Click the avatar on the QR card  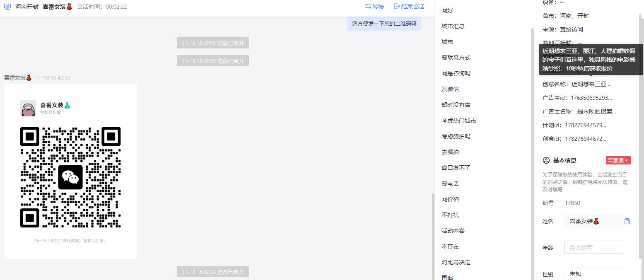[28, 108]
